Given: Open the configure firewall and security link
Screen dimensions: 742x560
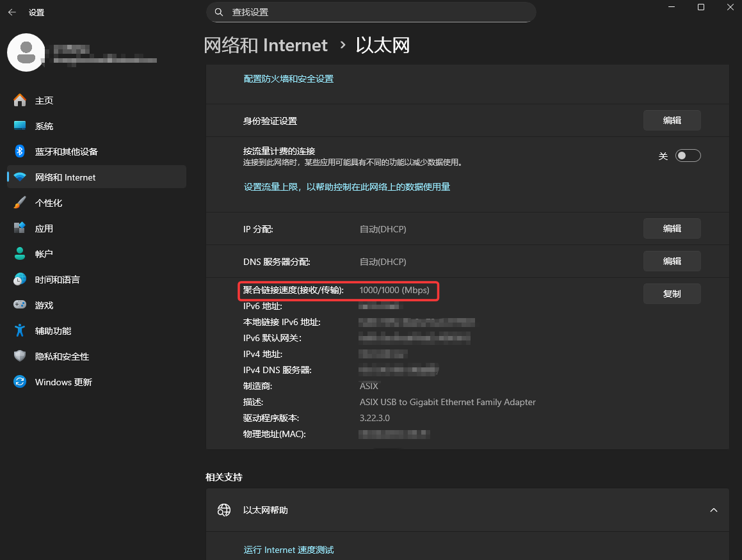Looking at the screenshot, I should pyautogui.click(x=289, y=79).
